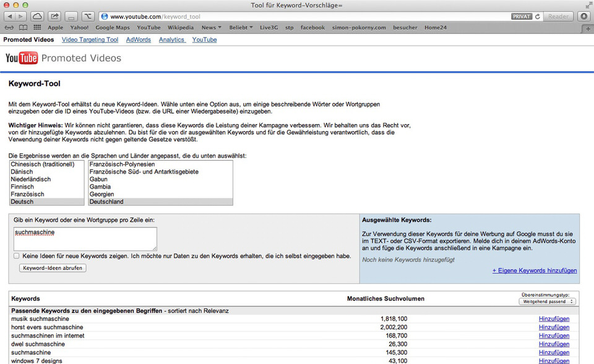
Task: Click the Chinesisch (traditionell) language option
Action: [x=46, y=164]
